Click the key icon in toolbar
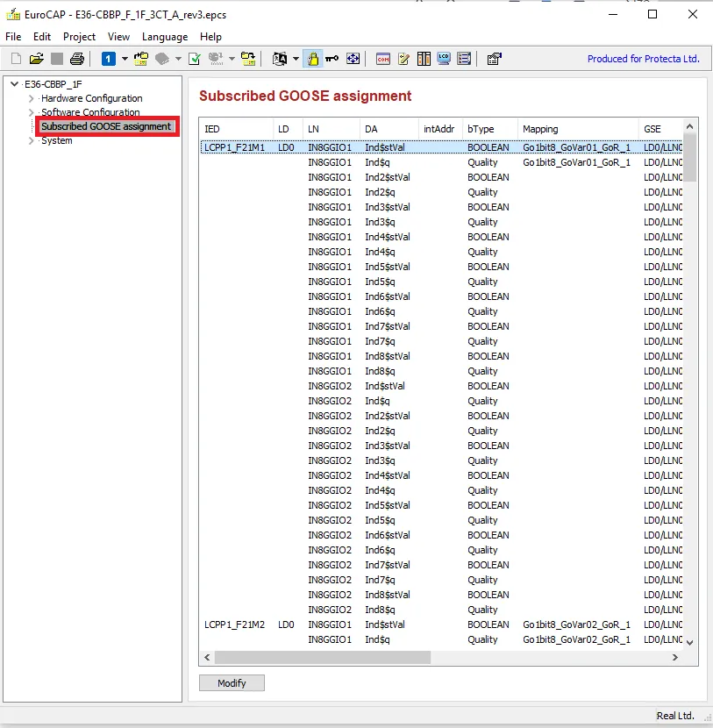The width and height of the screenshot is (713, 728). tap(332, 59)
